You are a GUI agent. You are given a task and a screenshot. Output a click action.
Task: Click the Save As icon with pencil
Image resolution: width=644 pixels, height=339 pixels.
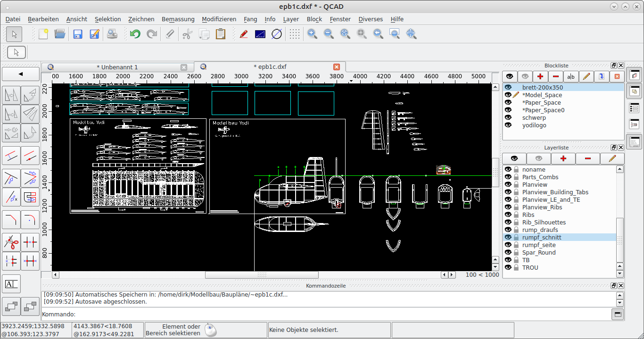(94, 34)
